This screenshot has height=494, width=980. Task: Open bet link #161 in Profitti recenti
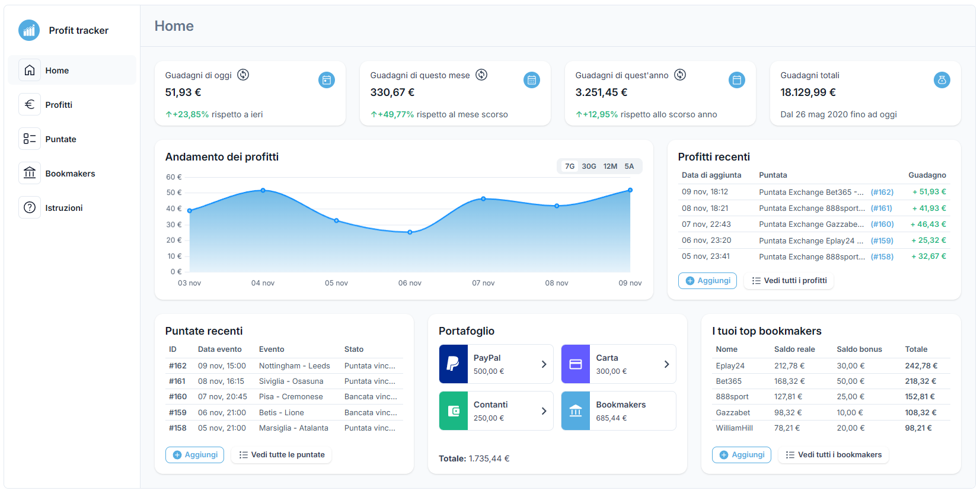pos(882,208)
